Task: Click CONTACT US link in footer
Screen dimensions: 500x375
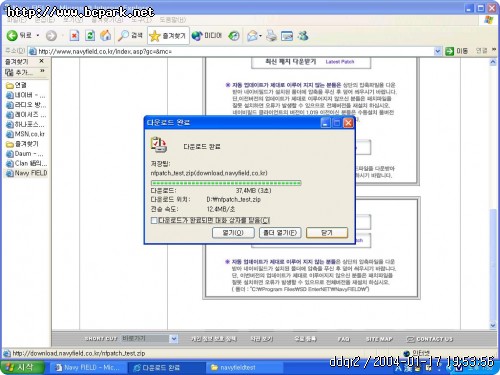Action: point(430,339)
